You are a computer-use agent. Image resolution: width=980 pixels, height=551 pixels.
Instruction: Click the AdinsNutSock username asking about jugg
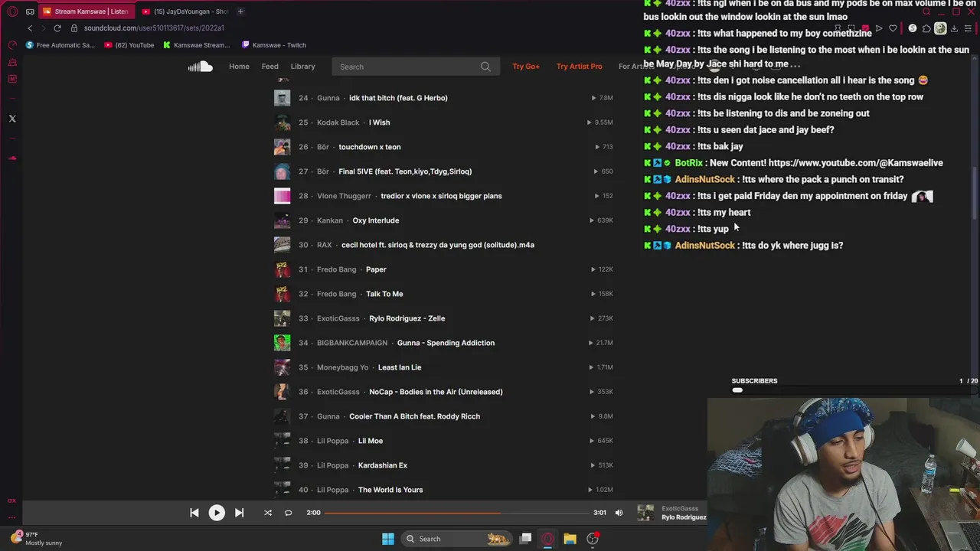[x=704, y=246]
